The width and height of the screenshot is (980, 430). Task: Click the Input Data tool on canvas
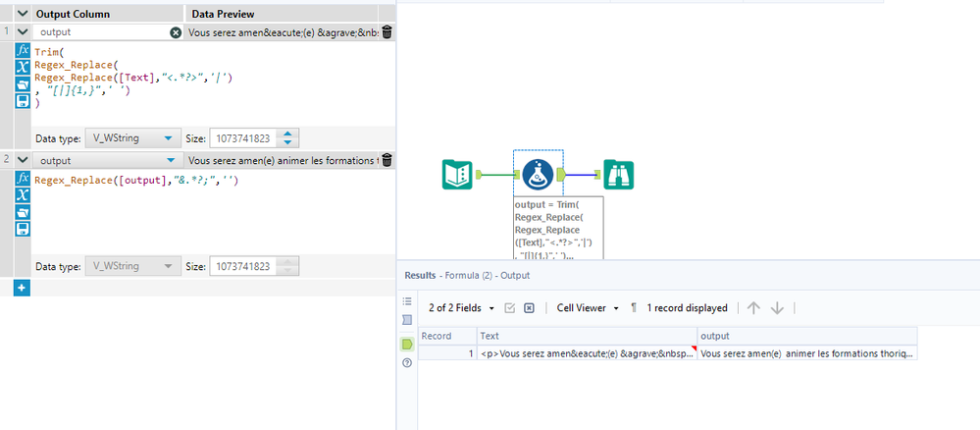click(x=457, y=175)
